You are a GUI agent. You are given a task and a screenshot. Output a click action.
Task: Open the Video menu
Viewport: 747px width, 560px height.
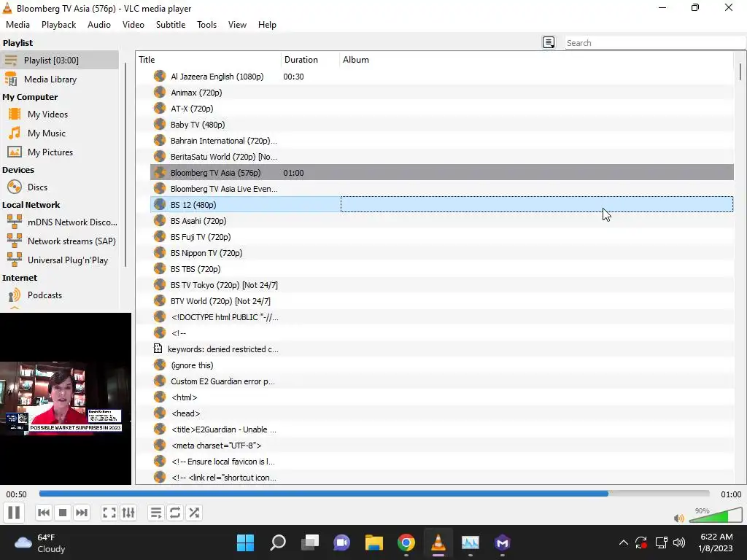(133, 25)
